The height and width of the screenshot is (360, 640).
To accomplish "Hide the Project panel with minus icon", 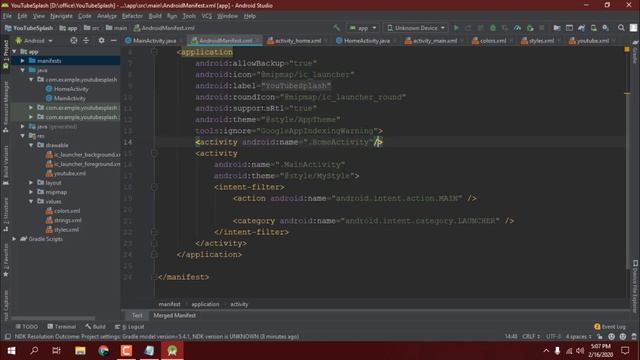I will tap(113, 40).
